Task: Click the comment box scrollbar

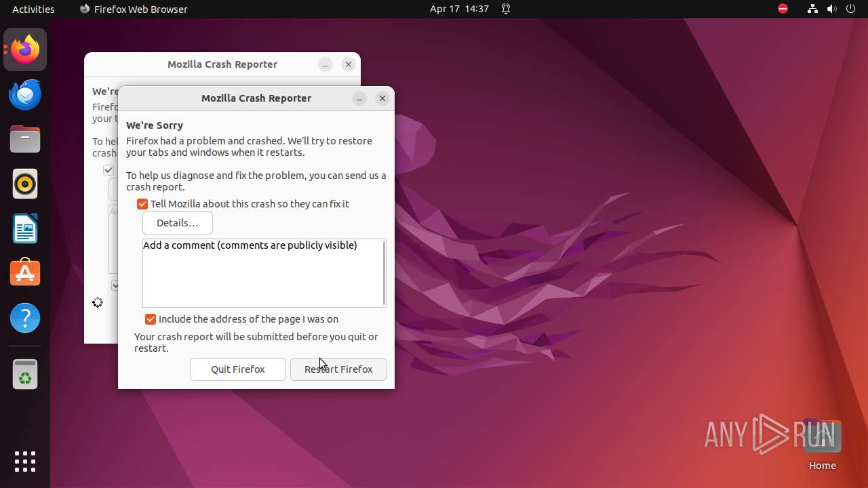Action: [x=384, y=273]
